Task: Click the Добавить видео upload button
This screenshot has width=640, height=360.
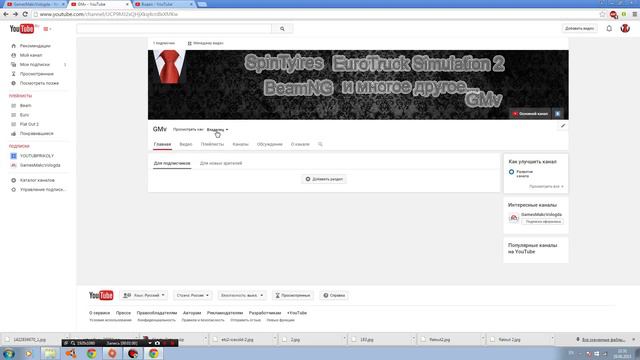Action: [x=579, y=29]
